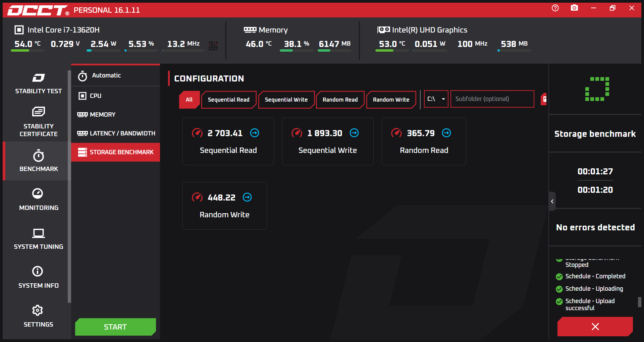
Task: Click the Intel UHD Graphics card icon
Action: 384,30
